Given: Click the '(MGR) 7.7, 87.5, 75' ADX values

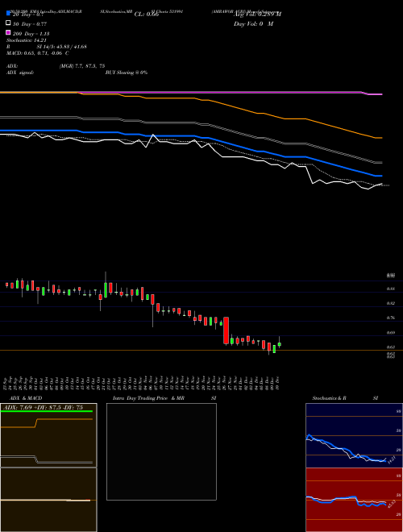Looking at the screenshot, I should pos(82,66).
